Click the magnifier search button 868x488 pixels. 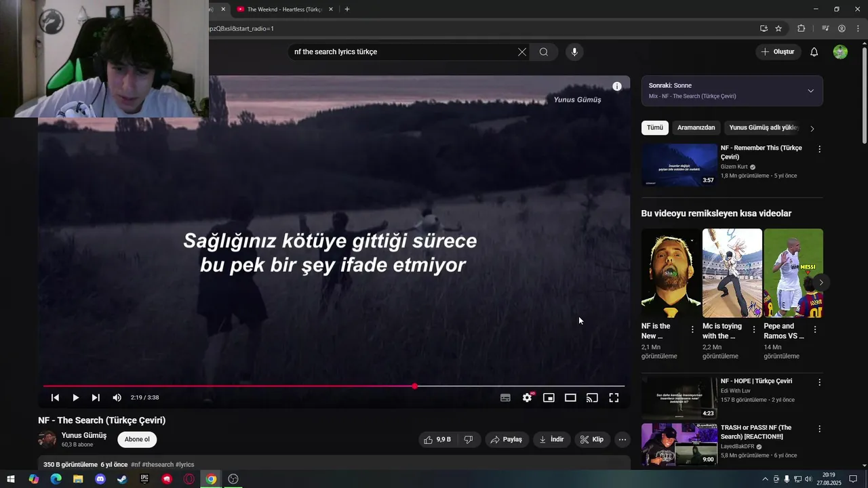[544, 52]
